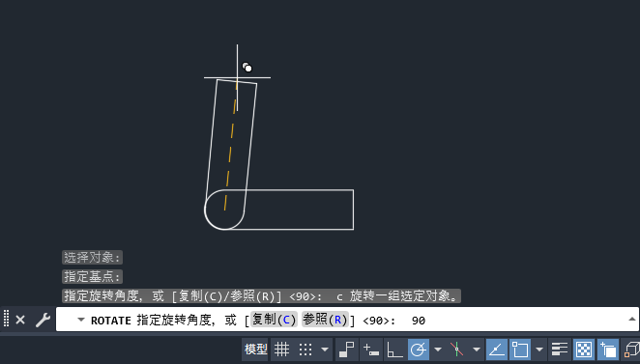This screenshot has height=364, width=640.
Task: Open command line customize wrench
Action: point(43,320)
